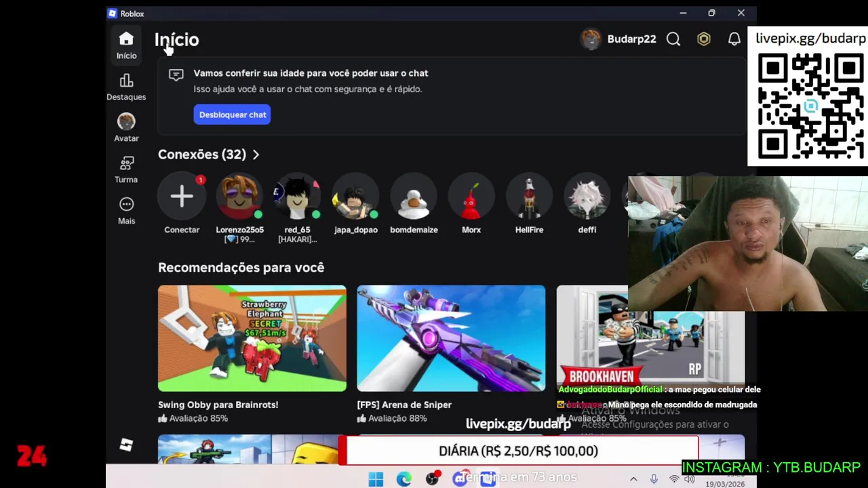Open the Windows Start button
The image size is (868, 488).
pyautogui.click(x=376, y=479)
